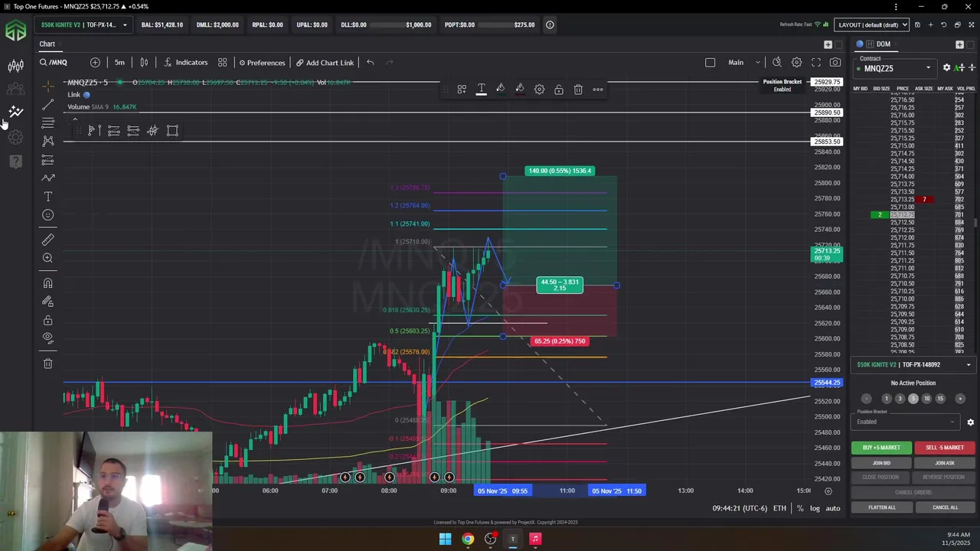Increase order quantity with plus button
Image resolution: width=980 pixels, height=551 pixels.
tap(959, 399)
